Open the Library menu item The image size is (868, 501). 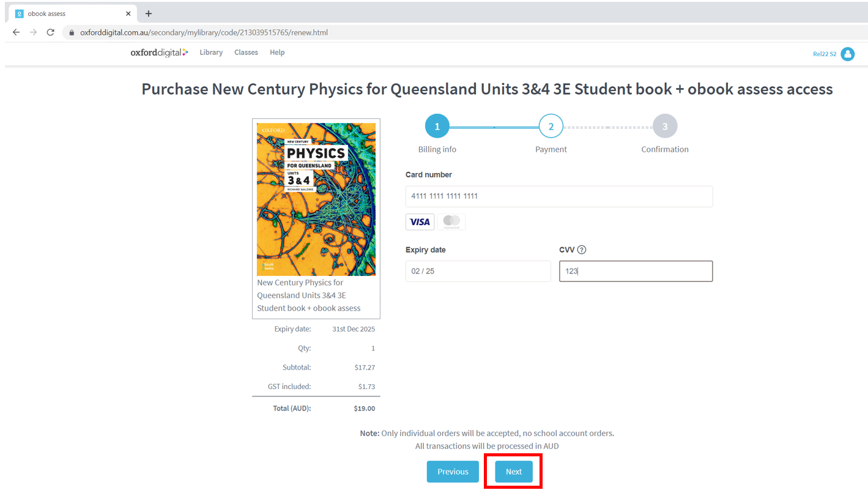[211, 53]
